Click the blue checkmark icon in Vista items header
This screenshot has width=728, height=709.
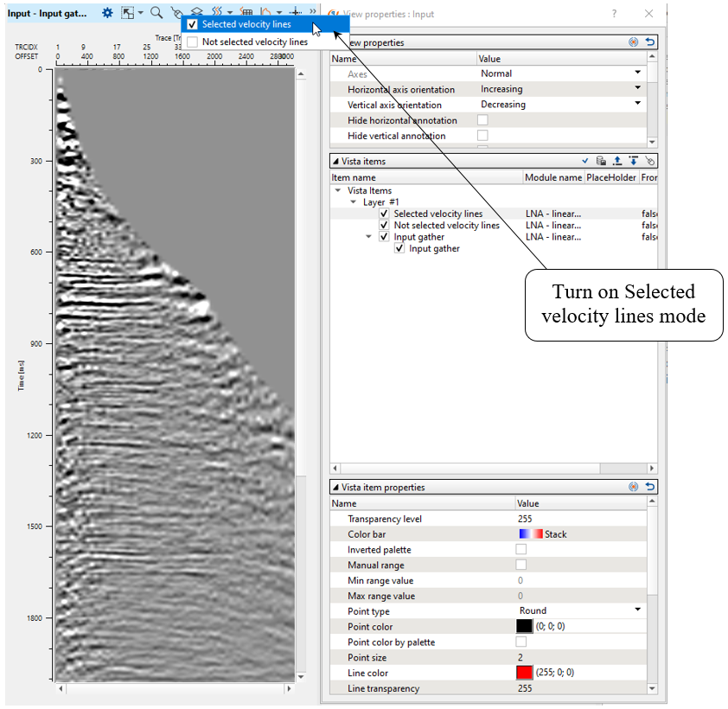[x=585, y=161]
